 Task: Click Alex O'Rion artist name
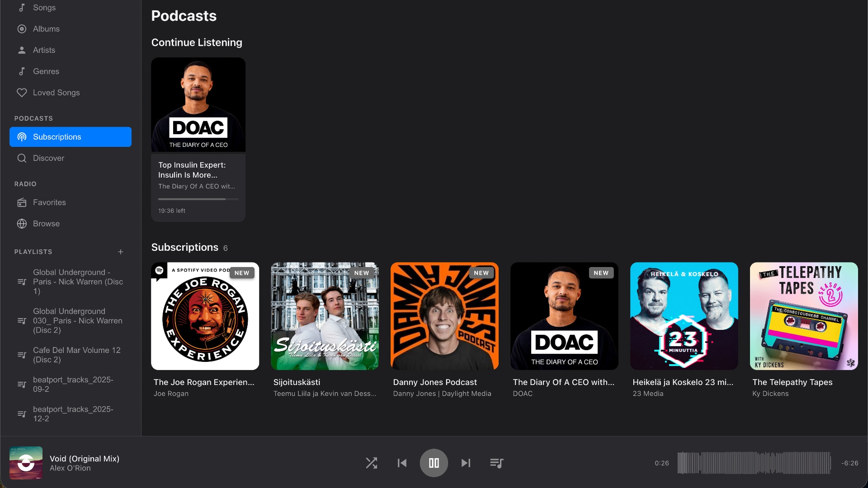pyautogui.click(x=70, y=469)
